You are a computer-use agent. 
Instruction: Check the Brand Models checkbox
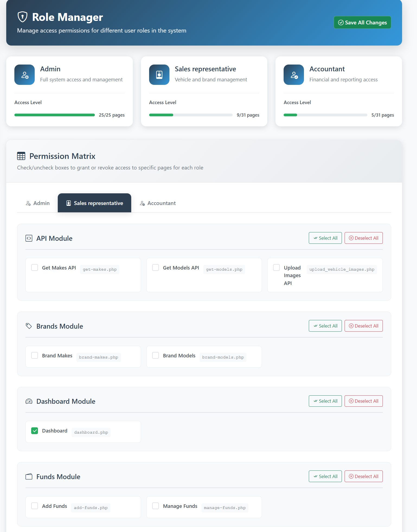click(156, 355)
